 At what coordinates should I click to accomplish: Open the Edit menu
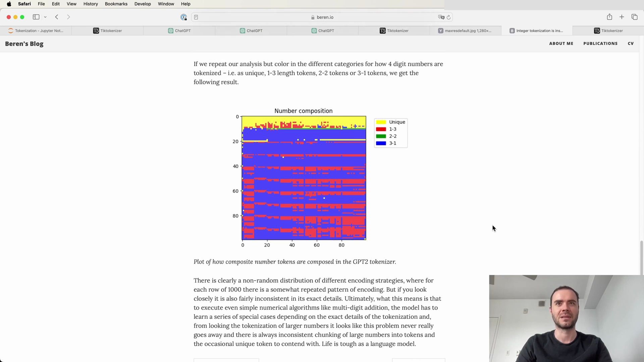click(x=56, y=4)
